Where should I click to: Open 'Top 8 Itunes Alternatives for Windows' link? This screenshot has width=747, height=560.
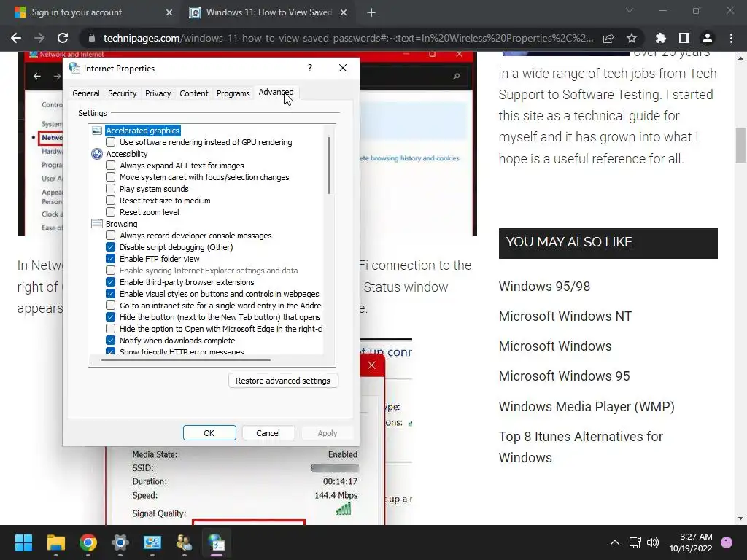click(x=581, y=447)
